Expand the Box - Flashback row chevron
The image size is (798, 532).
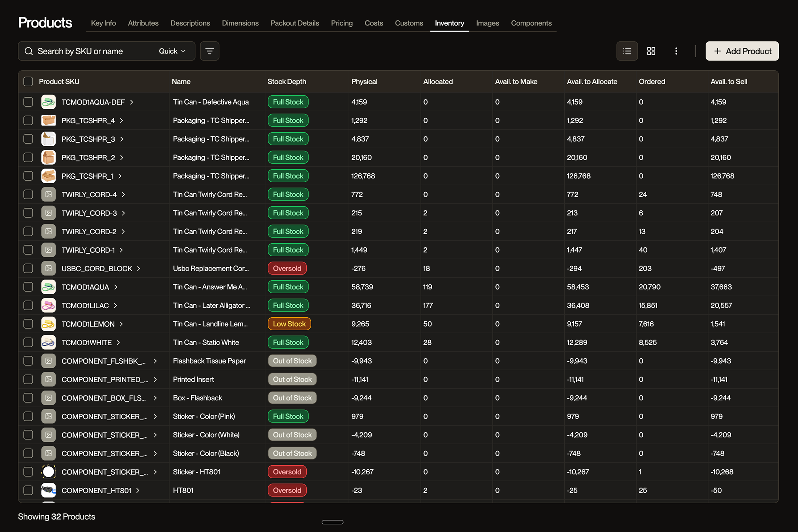(x=155, y=398)
